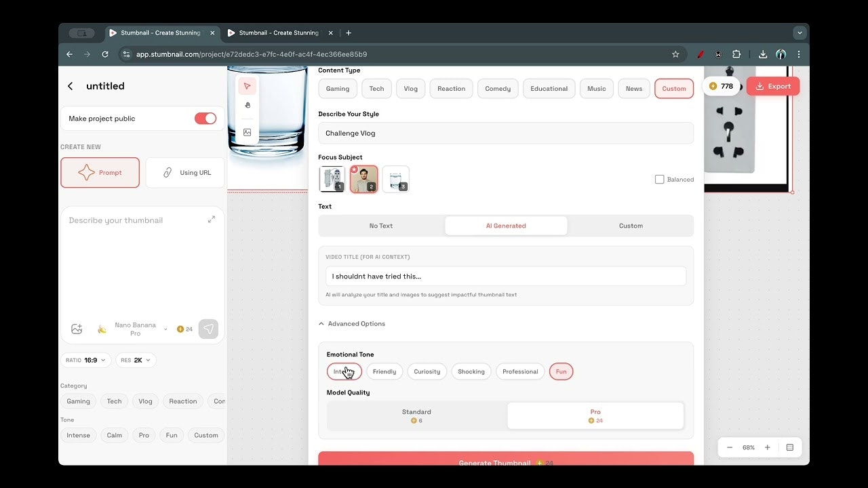Screen dimensions: 868x488
Task: Click the Describe Your Style field
Action: [x=506, y=133]
